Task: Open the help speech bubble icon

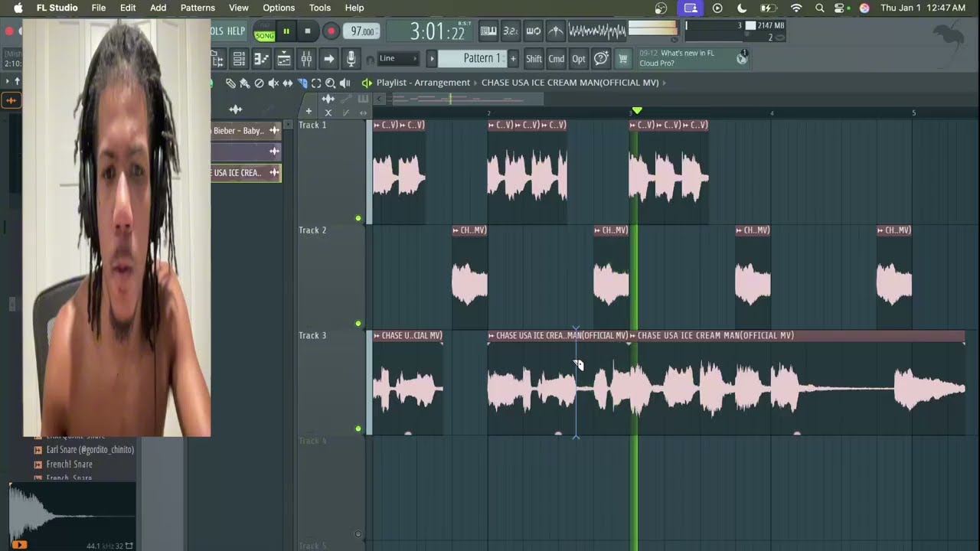Action: [602, 59]
